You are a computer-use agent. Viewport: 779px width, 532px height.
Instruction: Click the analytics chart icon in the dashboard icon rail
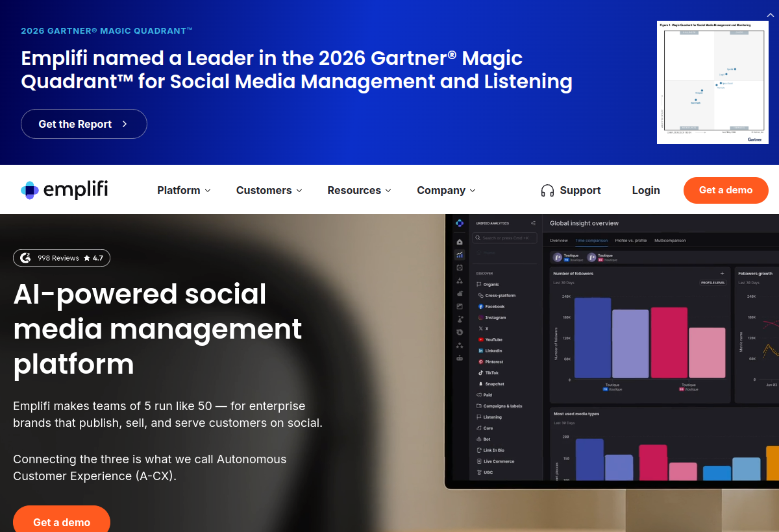click(460, 254)
